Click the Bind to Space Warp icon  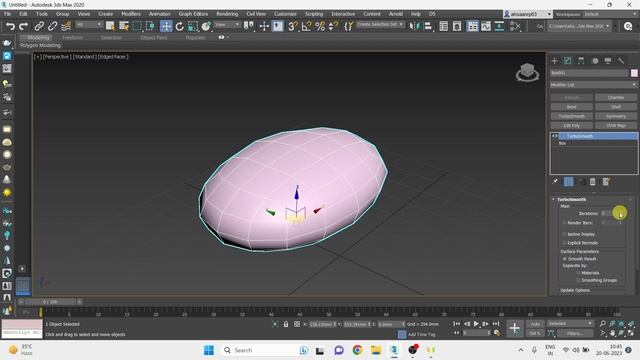click(x=66, y=26)
